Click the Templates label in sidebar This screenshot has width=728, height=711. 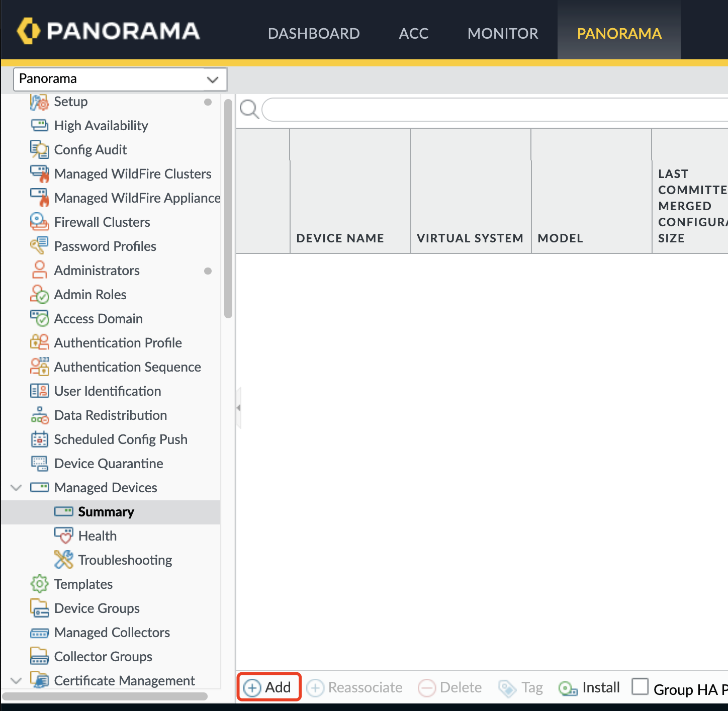point(83,584)
